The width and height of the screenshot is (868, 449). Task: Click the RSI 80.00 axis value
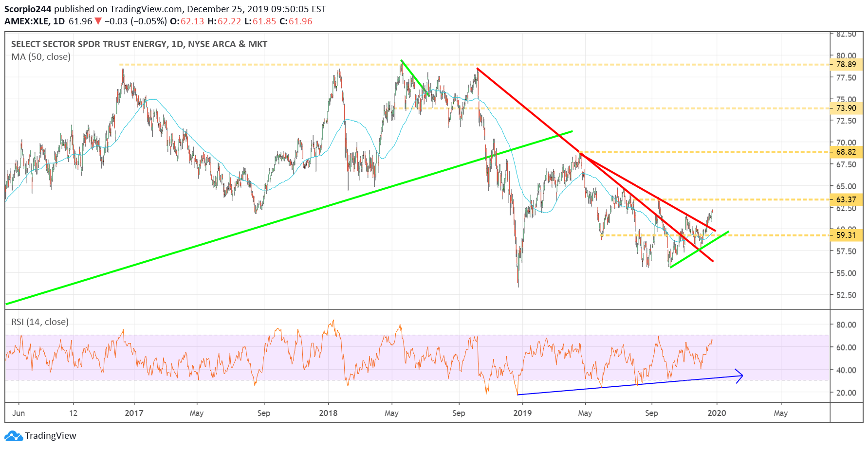(846, 325)
